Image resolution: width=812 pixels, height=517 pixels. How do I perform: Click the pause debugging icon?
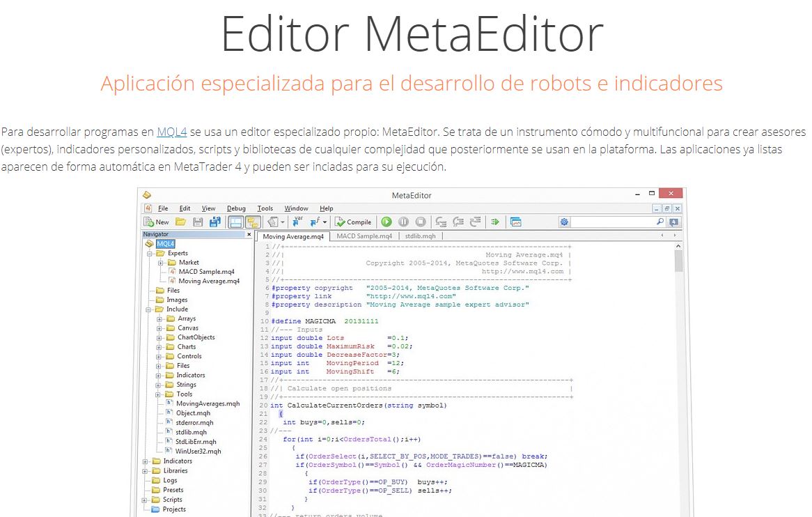coord(403,222)
